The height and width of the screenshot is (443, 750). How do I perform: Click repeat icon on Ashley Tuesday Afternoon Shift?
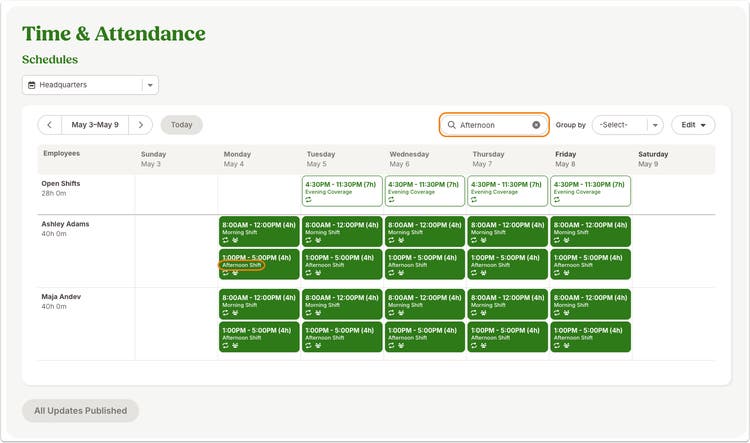point(309,273)
